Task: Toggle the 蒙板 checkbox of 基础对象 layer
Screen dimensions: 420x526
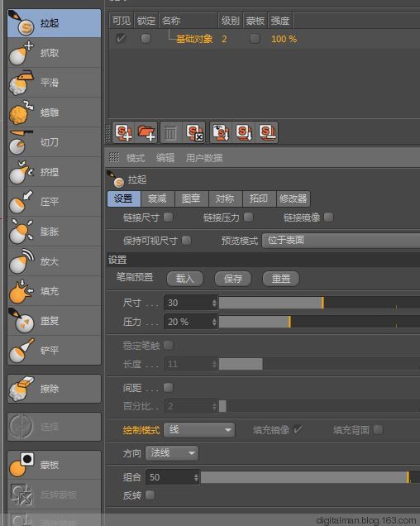Action: tap(255, 39)
